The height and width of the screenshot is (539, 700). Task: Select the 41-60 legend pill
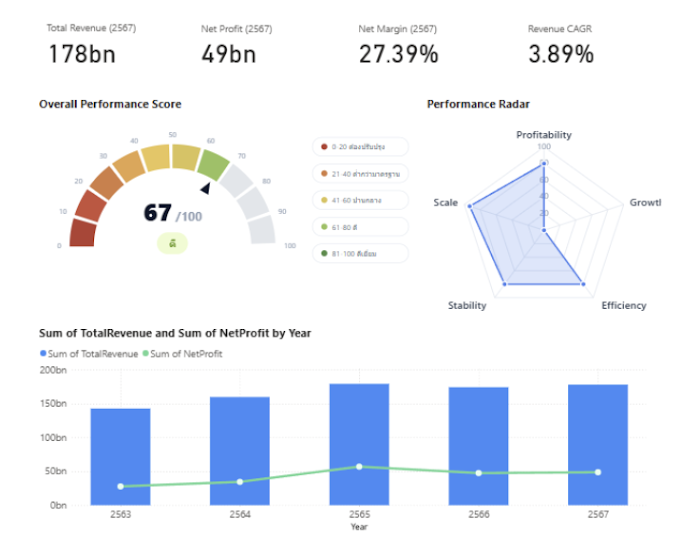point(360,200)
